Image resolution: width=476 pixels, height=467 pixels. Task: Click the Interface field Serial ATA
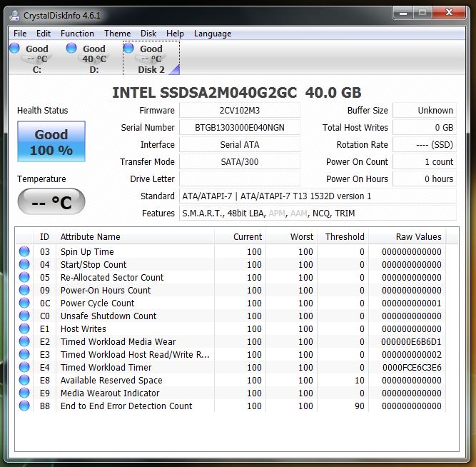240,145
